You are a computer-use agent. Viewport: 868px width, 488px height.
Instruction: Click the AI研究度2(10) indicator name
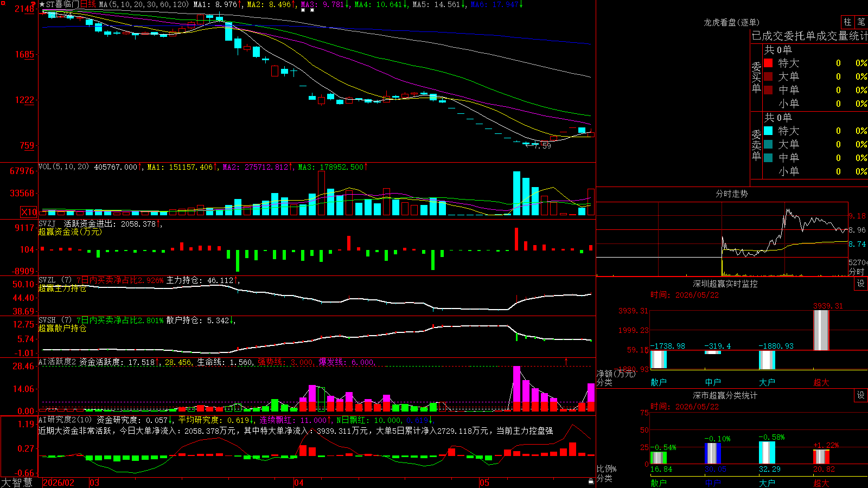[x=65, y=420]
